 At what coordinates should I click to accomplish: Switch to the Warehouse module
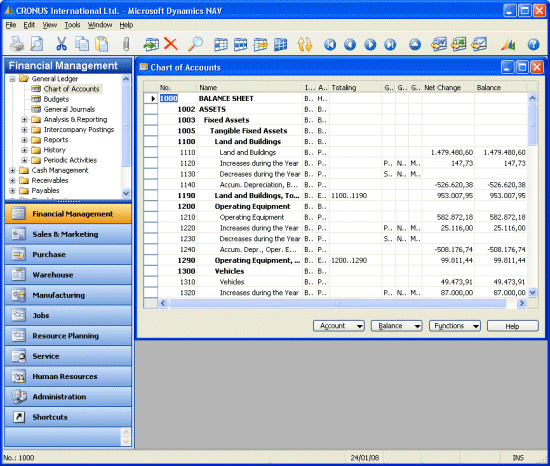[68, 275]
